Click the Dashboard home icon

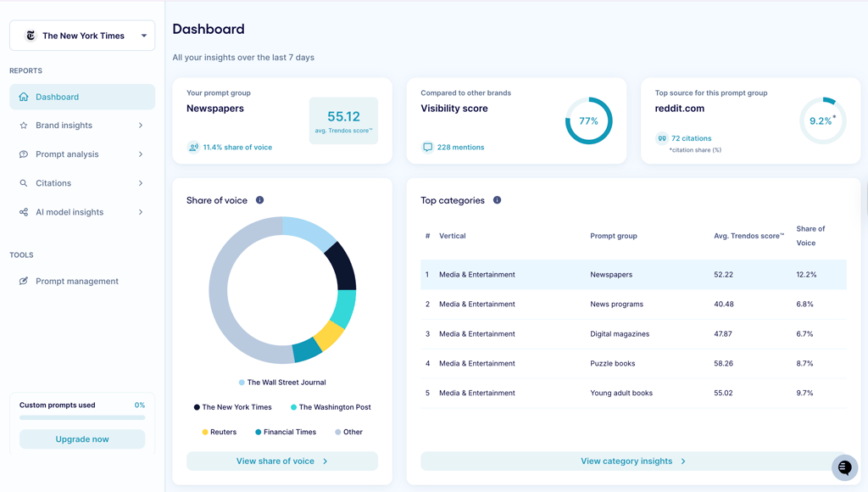click(x=23, y=97)
